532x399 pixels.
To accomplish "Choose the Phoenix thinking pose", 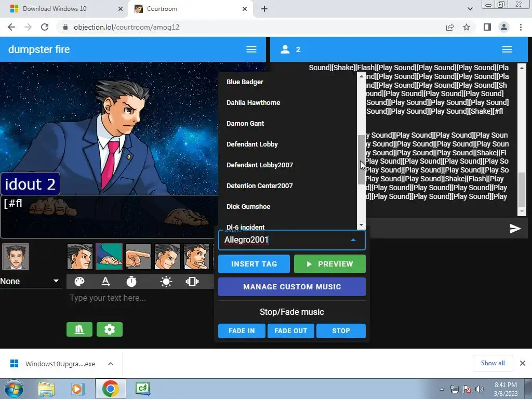I will pos(196,257).
